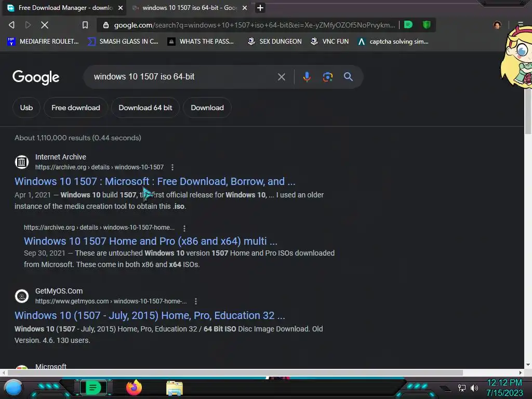Click the scroll down arrow of vertical scrollbar
The height and width of the screenshot is (399, 532).
click(528, 365)
